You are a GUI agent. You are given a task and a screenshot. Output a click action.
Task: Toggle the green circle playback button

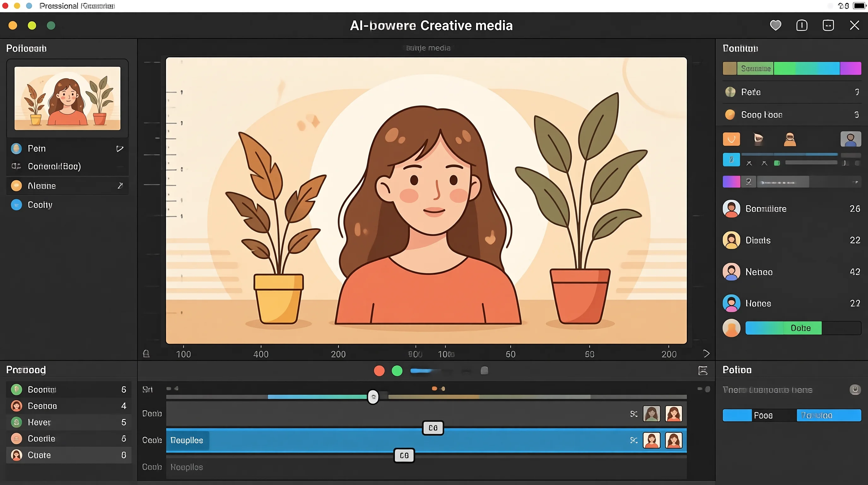397,371
